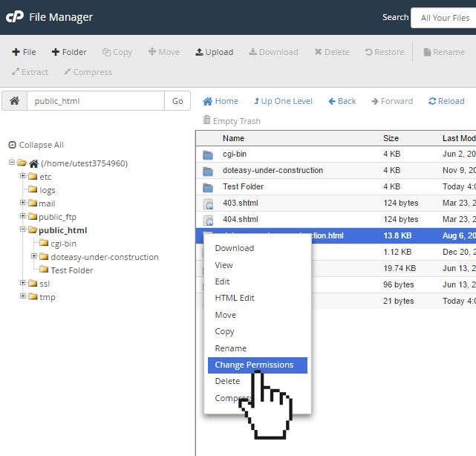Image resolution: width=476 pixels, height=456 pixels.
Task: Create a new folder with + Folder
Action: (x=69, y=52)
